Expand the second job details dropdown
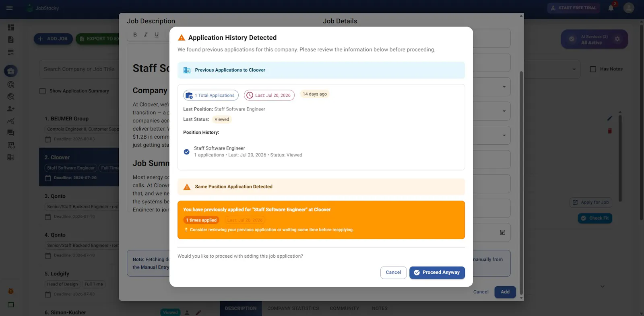 pos(504,111)
